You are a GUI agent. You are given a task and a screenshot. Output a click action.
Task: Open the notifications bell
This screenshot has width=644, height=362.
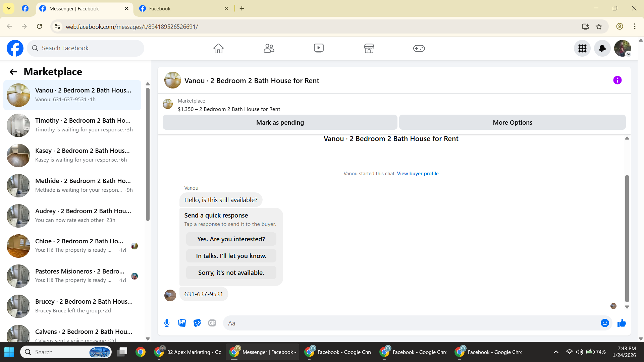pyautogui.click(x=602, y=48)
